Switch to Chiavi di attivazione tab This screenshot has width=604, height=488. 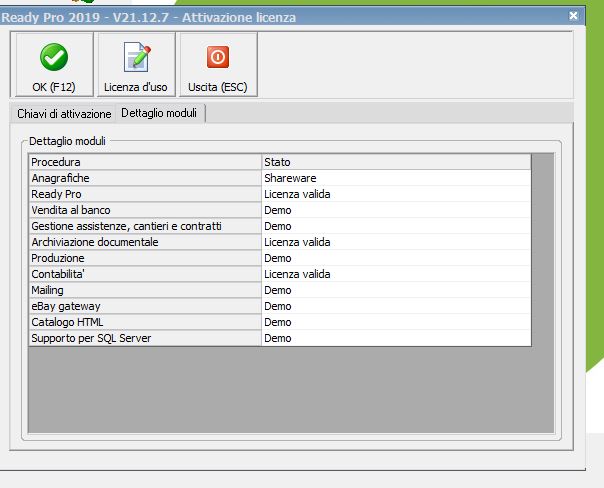(x=64, y=114)
